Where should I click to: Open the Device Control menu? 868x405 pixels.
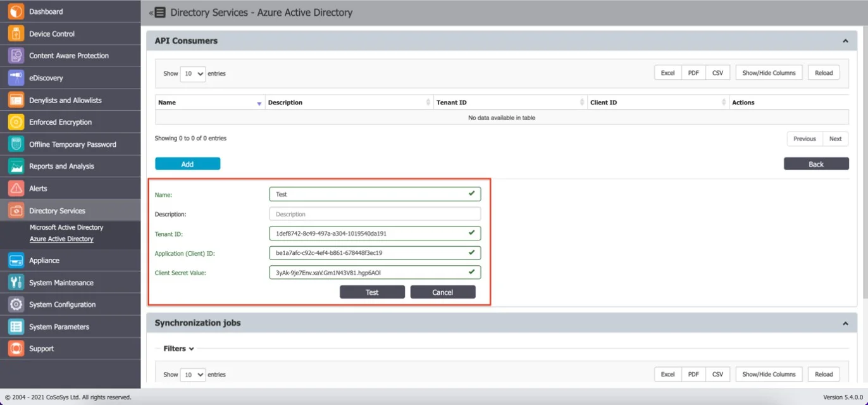[70, 34]
